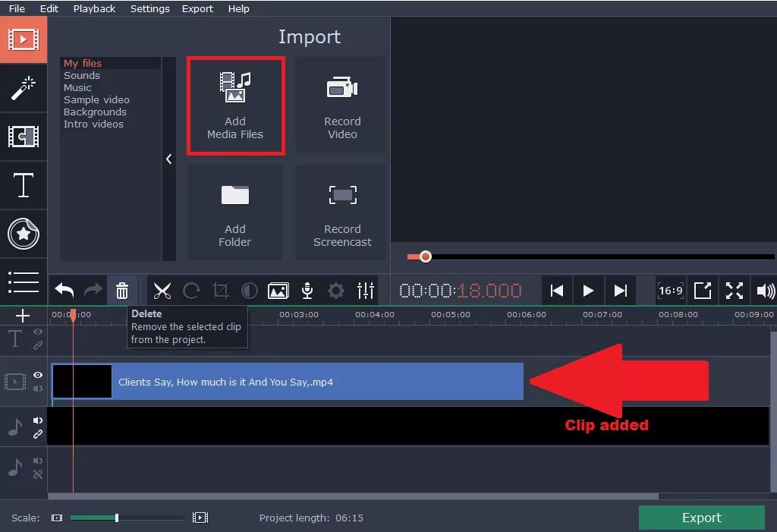
Task: Zoom in timeline scale icon
Action: click(200, 518)
